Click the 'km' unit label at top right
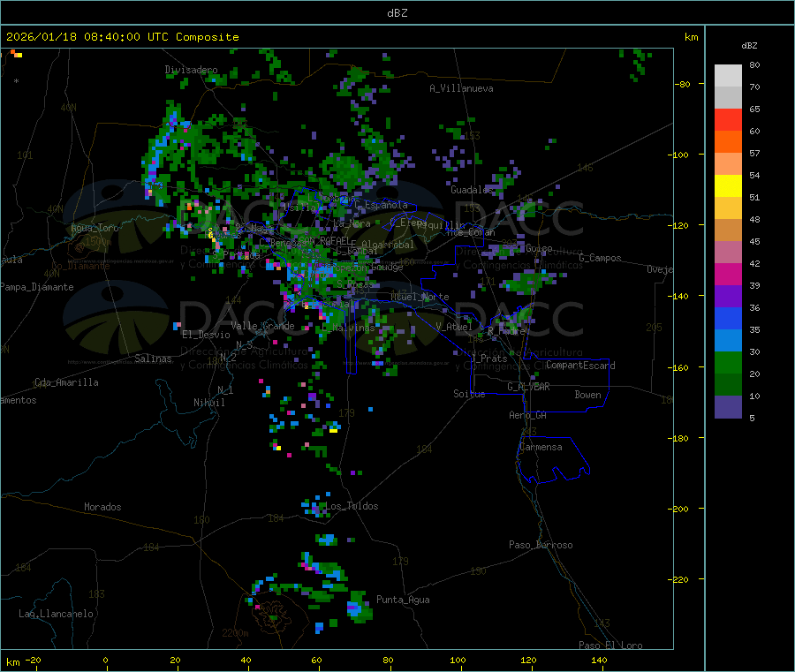 tap(691, 37)
